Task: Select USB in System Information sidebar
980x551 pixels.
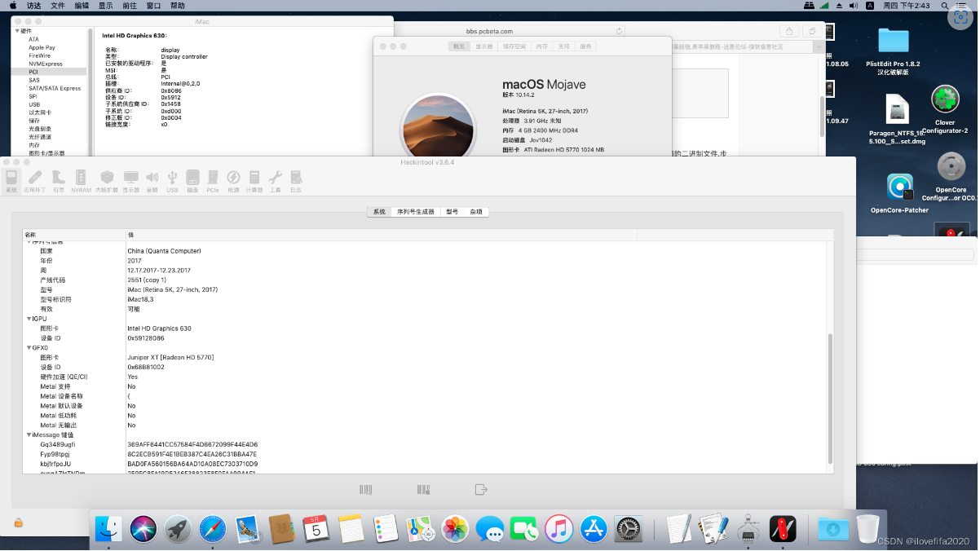Action: point(34,104)
